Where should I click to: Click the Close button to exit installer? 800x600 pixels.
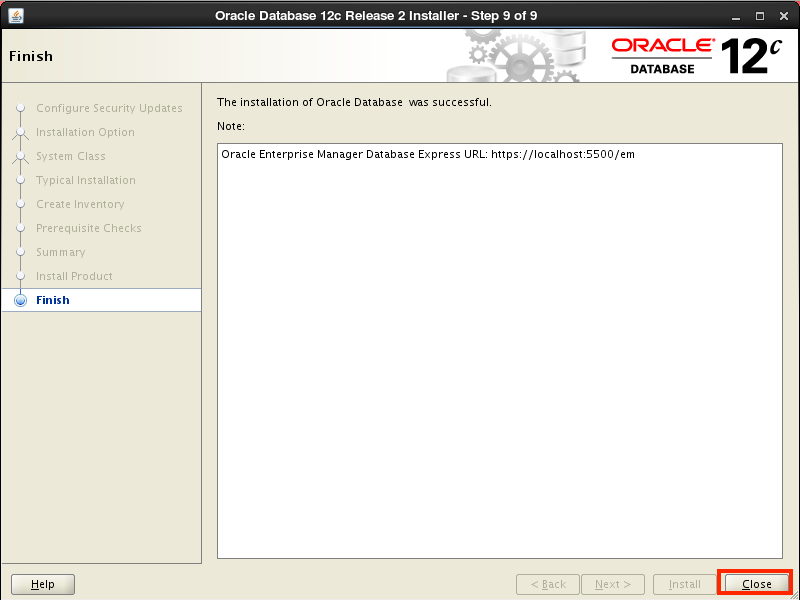tap(756, 584)
